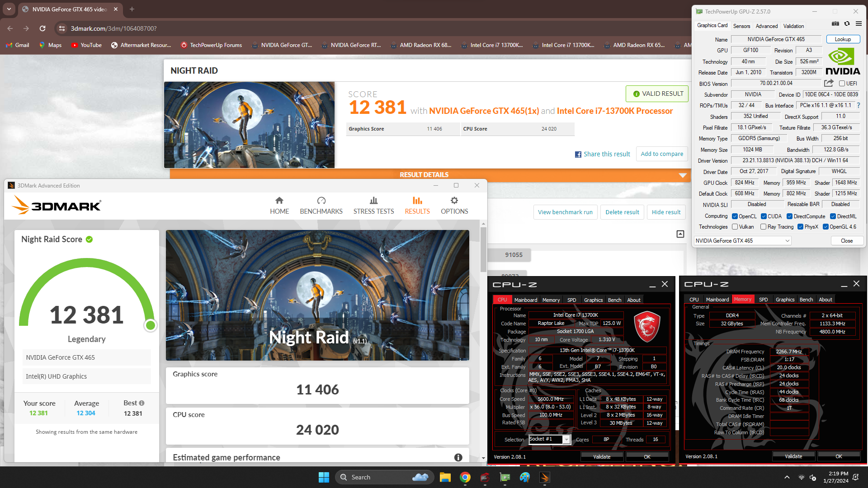Click browser address bar URL
868x488 pixels.
tap(113, 28)
